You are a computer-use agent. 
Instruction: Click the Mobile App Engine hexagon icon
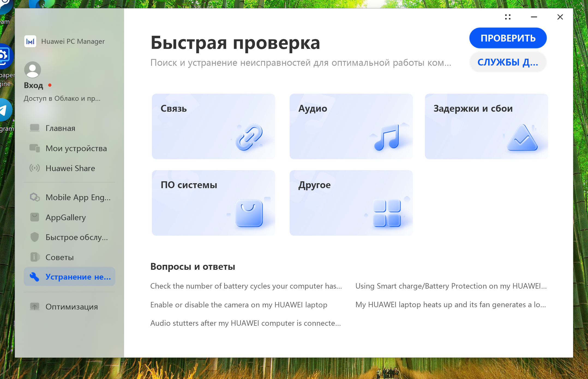click(x=35, y=197)
